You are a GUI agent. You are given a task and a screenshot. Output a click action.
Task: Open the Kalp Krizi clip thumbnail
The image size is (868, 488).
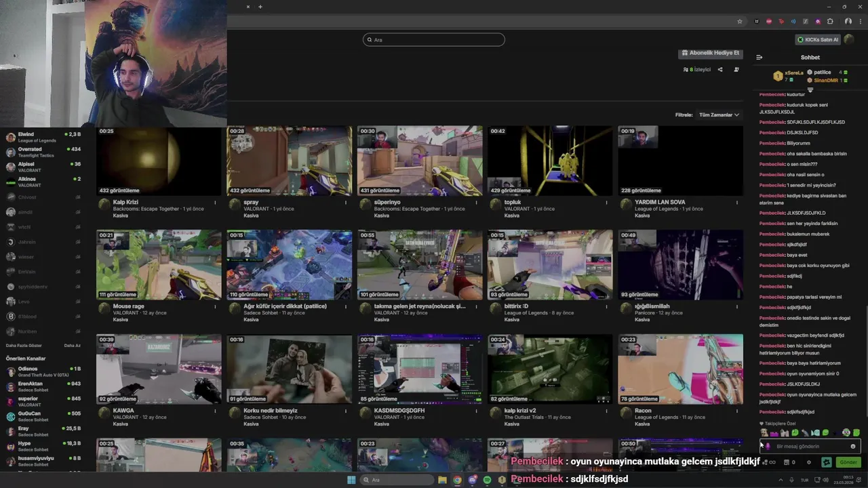(159, 161)
